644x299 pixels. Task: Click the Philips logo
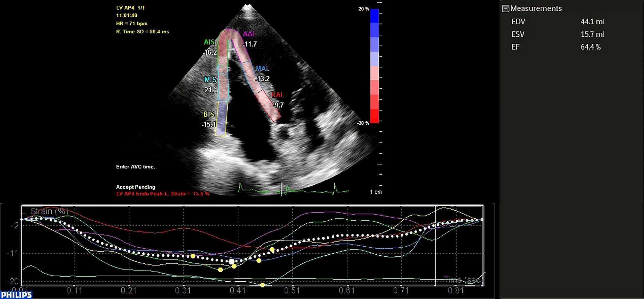pos(15,294)
